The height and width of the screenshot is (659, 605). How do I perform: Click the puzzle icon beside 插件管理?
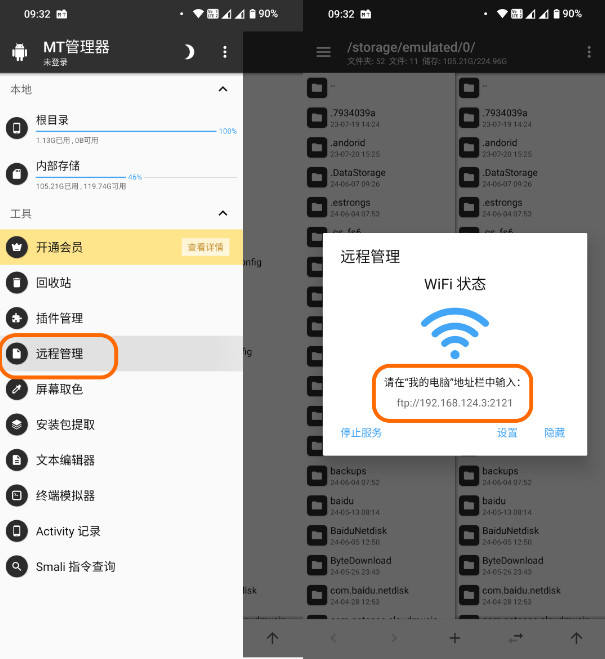click(17, 318)
